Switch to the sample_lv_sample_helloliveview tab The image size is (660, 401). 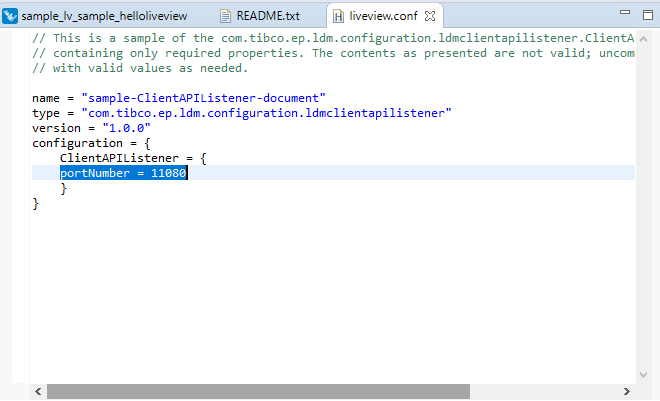(104, 16)
